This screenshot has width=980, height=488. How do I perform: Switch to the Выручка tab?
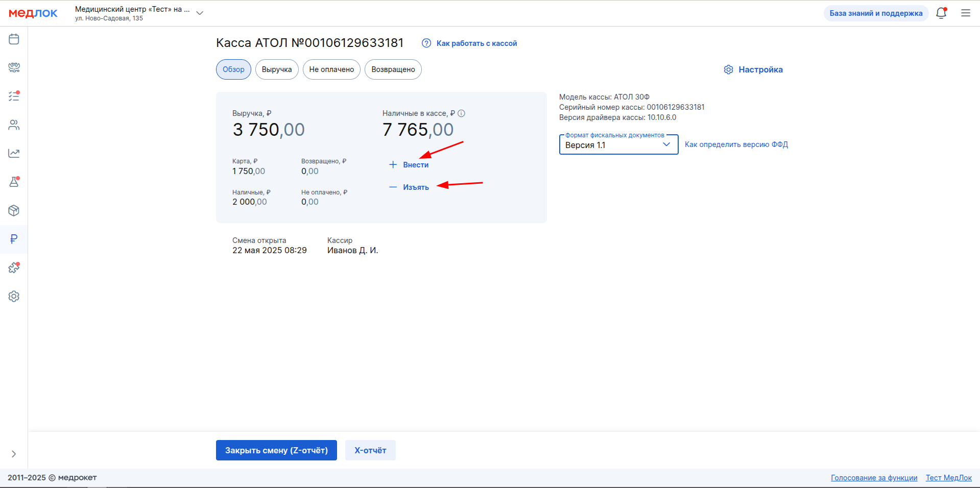277,69
